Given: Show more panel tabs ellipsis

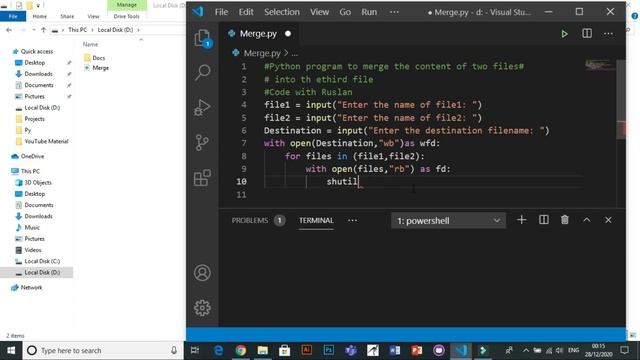Looking at the screenshot, I should coord(353,220).
